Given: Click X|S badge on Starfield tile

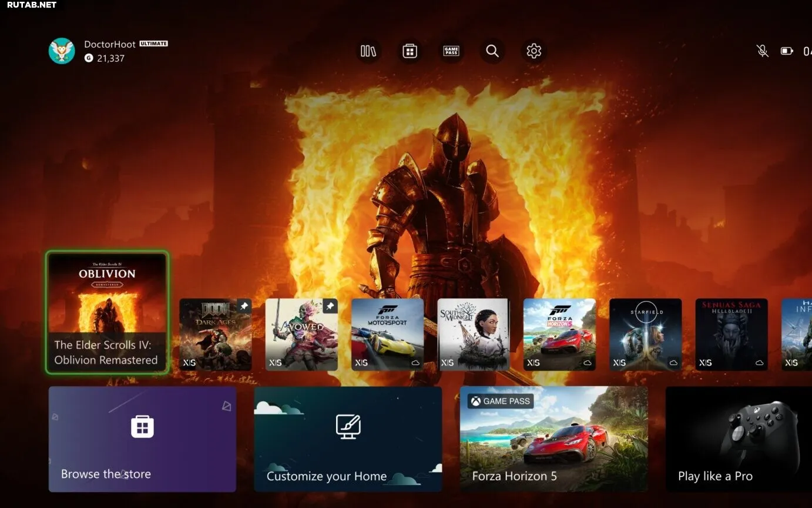Looking at the screenshot, I should point(619,363).
